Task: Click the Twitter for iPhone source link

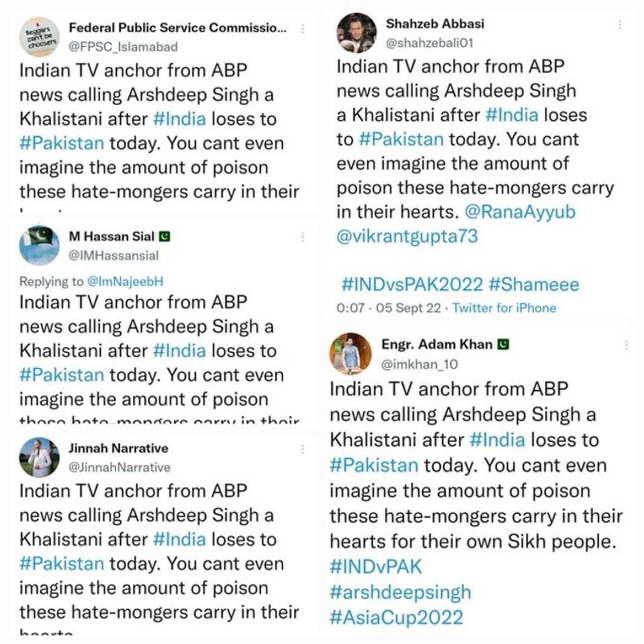Action: (x=504, y=308)
